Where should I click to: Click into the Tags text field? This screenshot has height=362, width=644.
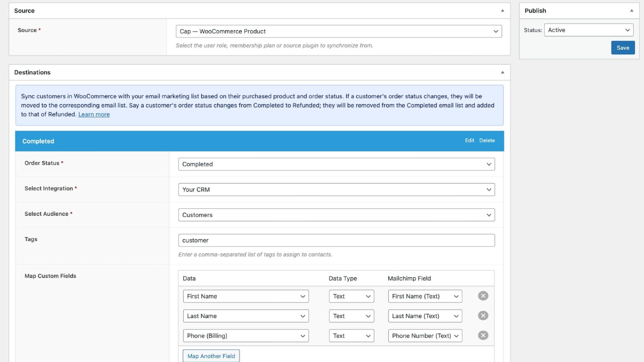[336, 240]
